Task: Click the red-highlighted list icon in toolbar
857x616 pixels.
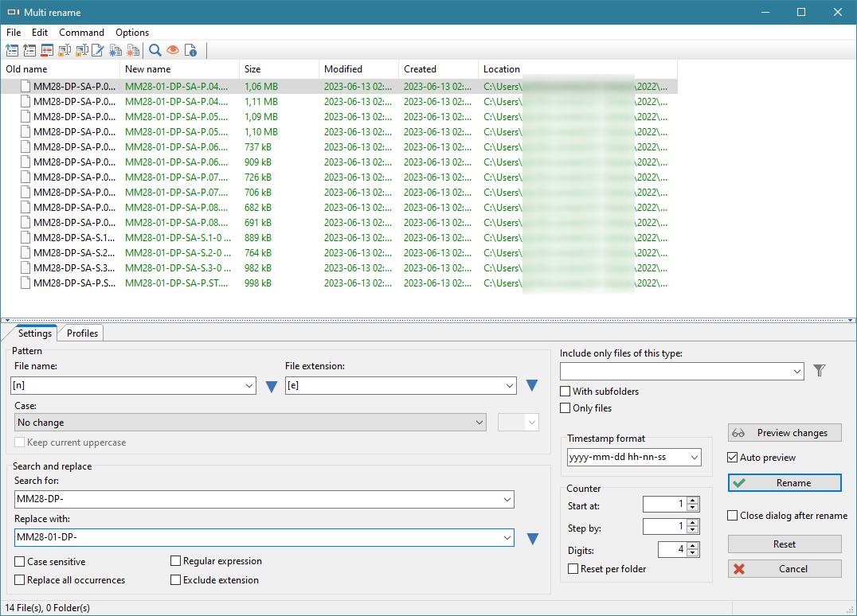Action: [47, 51]
